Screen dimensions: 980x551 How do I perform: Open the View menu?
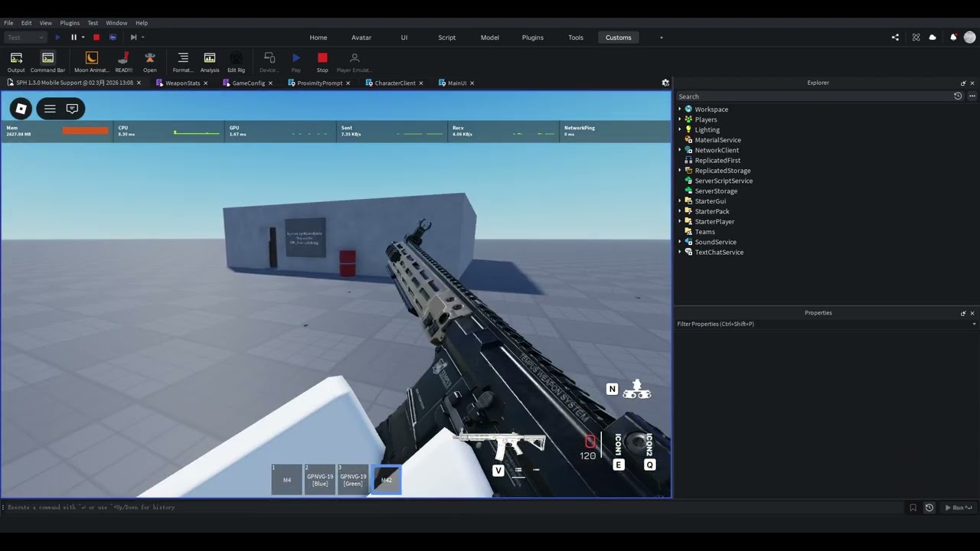pyautogui.click(x=46, y=23)
